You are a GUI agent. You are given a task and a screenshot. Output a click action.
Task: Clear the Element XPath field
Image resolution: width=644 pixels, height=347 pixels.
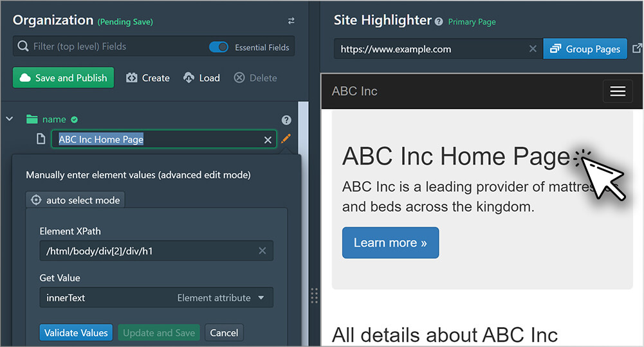point(262,251)
